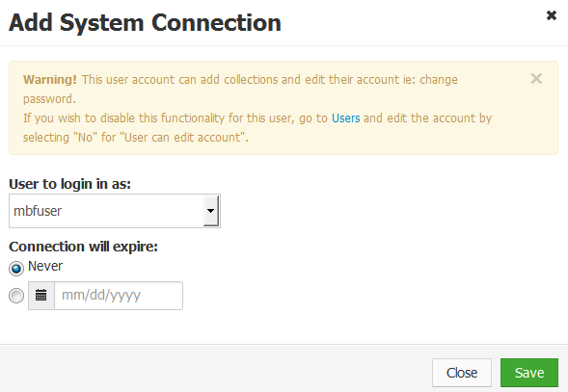Follow the Users link in the warning
Image resolution: width=568 pixels, height=392 pixels.
[x=345, y=118]
